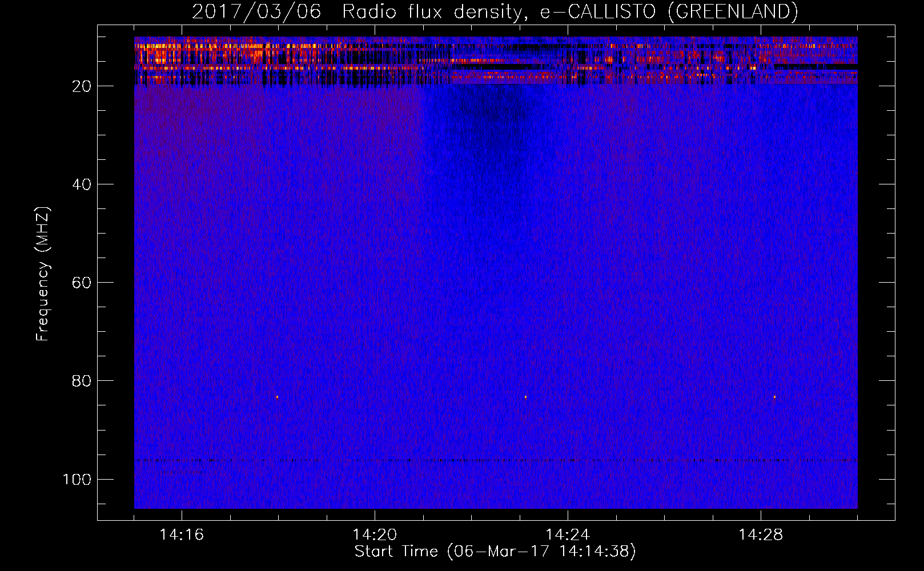Click the 14:20 time tick label

[x=375, y=535]
